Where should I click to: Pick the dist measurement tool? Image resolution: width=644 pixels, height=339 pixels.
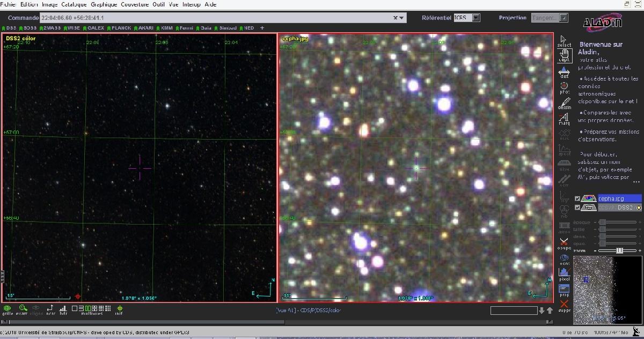point(563,73)
